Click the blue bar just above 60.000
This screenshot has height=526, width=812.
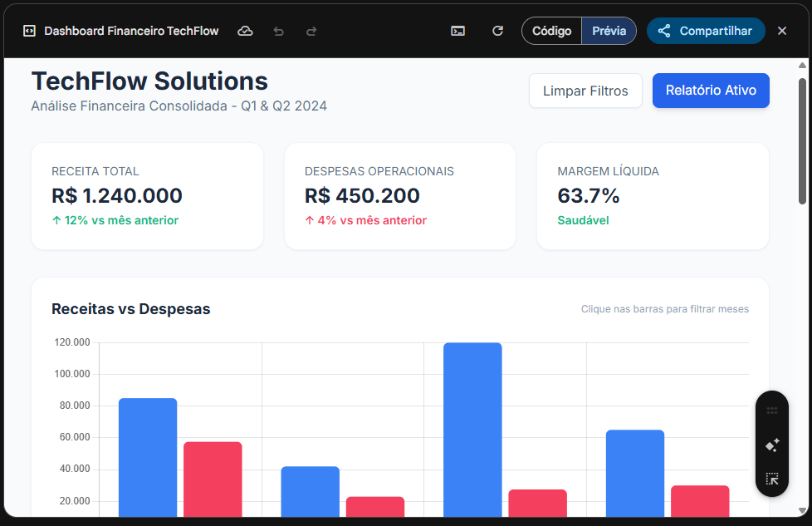click(x=635, y=473)
